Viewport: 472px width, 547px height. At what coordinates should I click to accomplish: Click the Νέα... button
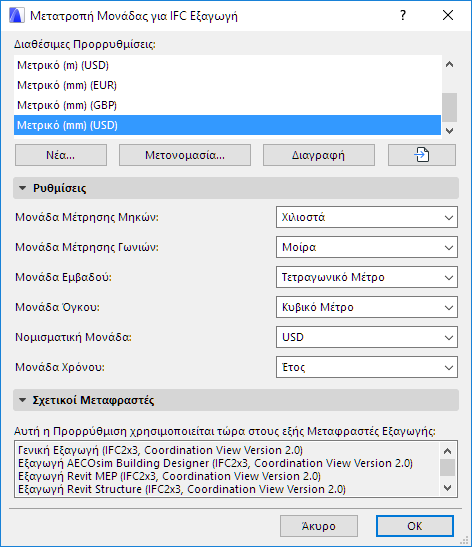tap(61, 155)
